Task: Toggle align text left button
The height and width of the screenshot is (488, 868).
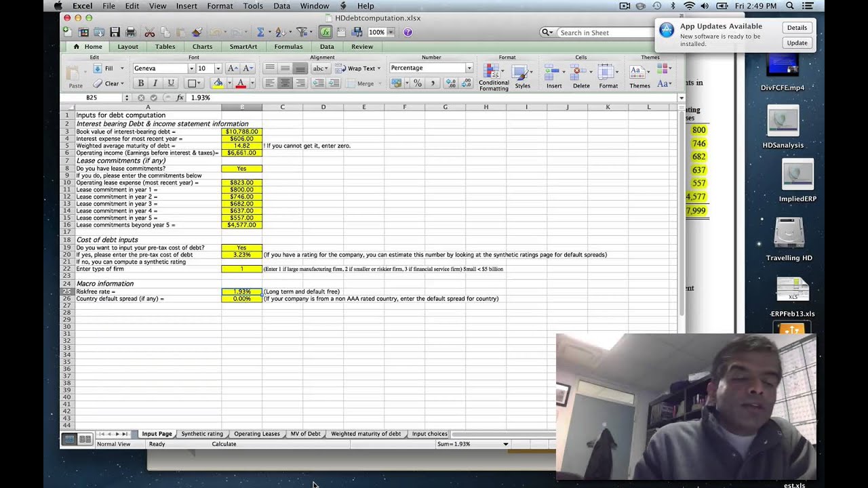Action: (x=270, y=83)
